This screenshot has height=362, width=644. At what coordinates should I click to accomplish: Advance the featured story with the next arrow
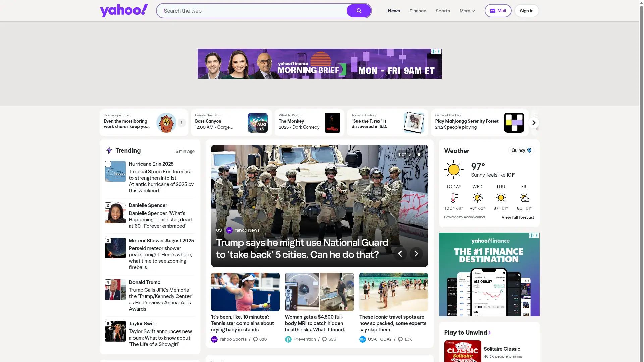point(416,254)
